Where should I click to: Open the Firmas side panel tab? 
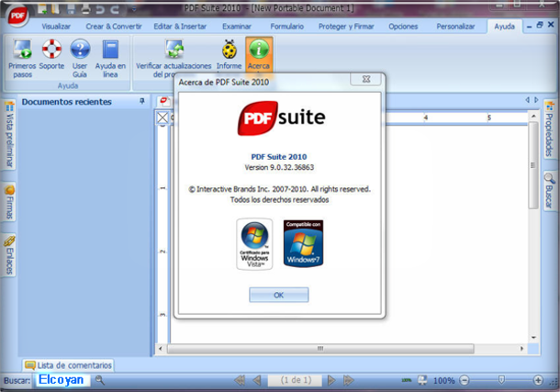tap(9, 202)
